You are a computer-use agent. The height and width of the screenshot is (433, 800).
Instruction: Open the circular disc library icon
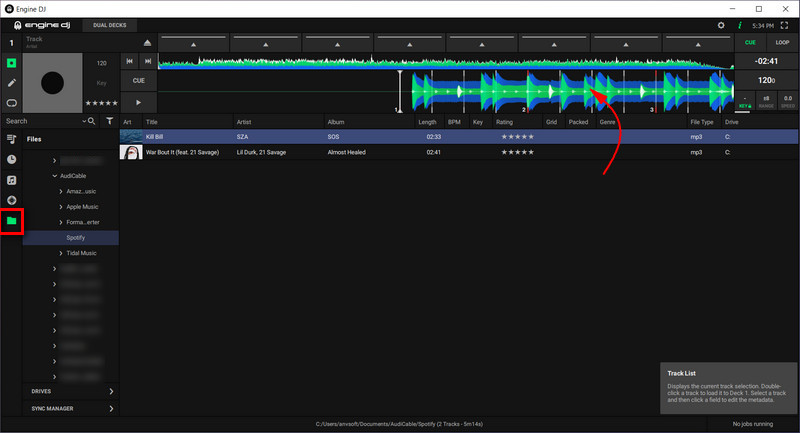(x=11, y=200)
